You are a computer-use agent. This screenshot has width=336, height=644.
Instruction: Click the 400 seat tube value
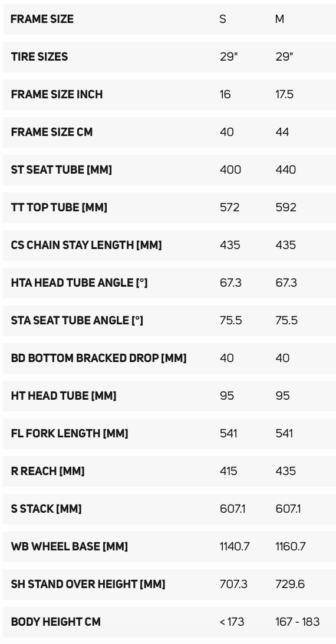point(230,170)
